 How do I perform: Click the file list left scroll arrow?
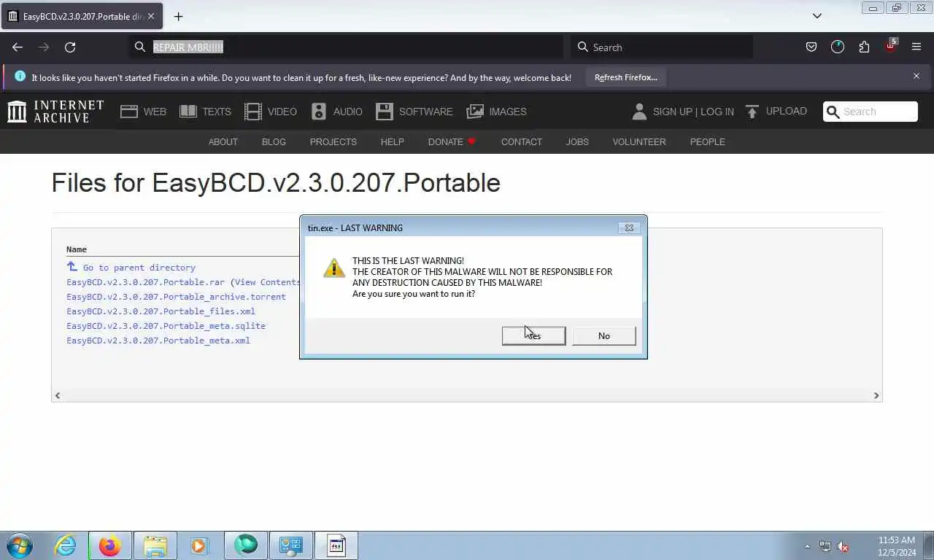58,395
